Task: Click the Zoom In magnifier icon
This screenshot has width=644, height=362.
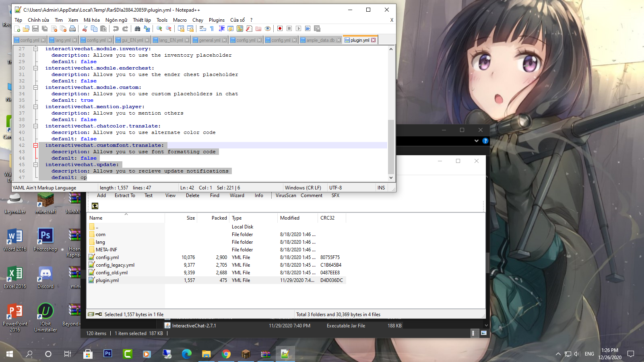Action: click(159, 29)
